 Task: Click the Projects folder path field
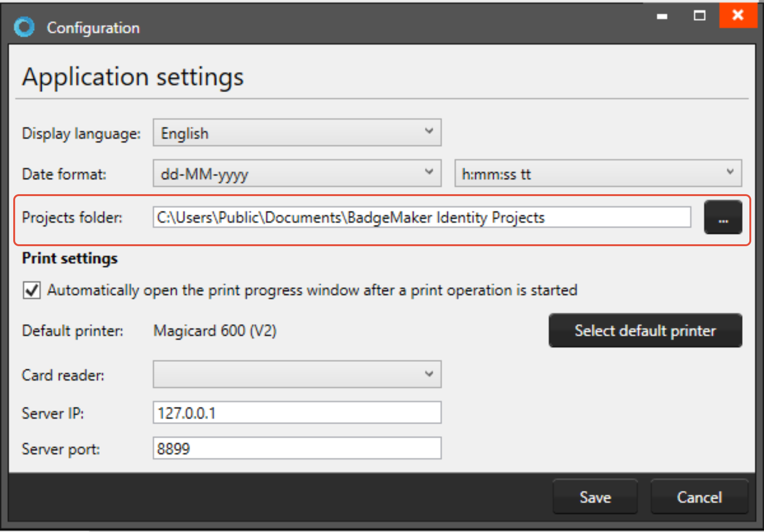point(421,217)
